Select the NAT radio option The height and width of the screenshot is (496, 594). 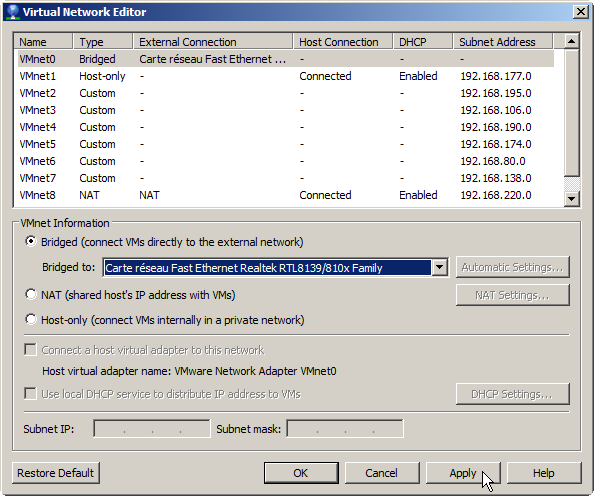tap(31, 294)
